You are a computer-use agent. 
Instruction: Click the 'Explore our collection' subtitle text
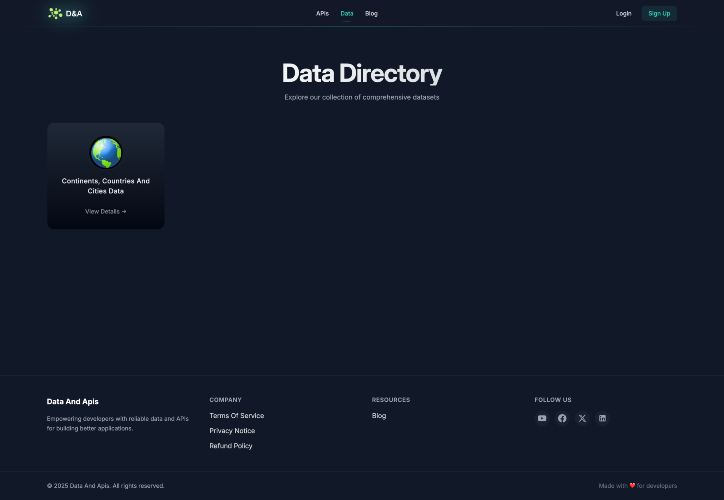click(x=362, y=97)
